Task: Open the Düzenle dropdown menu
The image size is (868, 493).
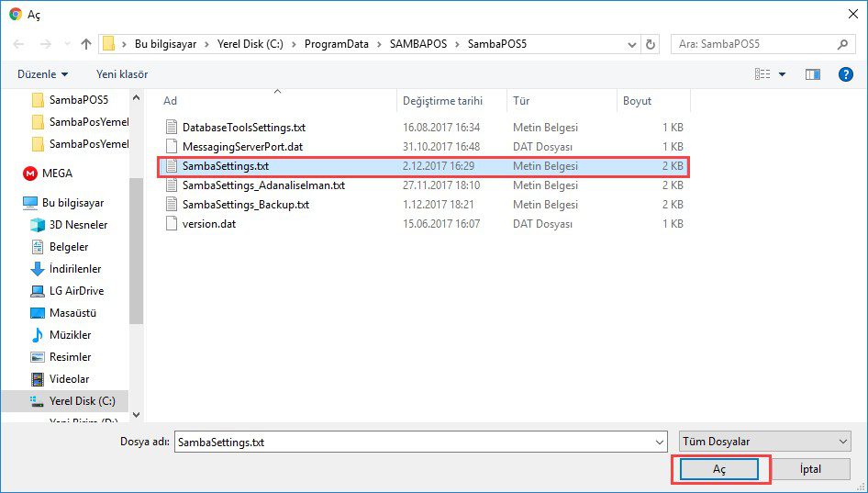Action: (x=42, y=74)
